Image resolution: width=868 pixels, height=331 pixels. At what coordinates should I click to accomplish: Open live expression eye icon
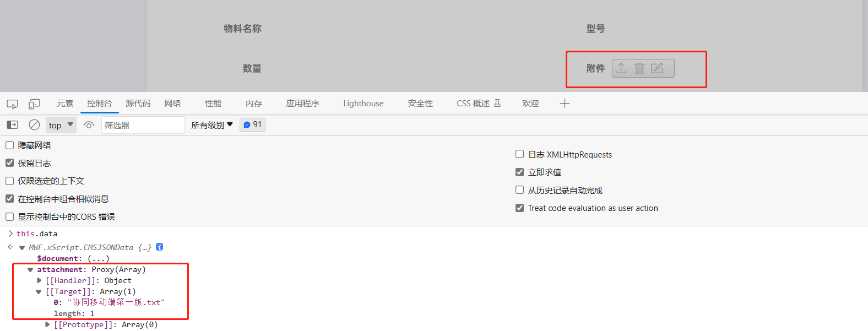[x=89, y=125]
